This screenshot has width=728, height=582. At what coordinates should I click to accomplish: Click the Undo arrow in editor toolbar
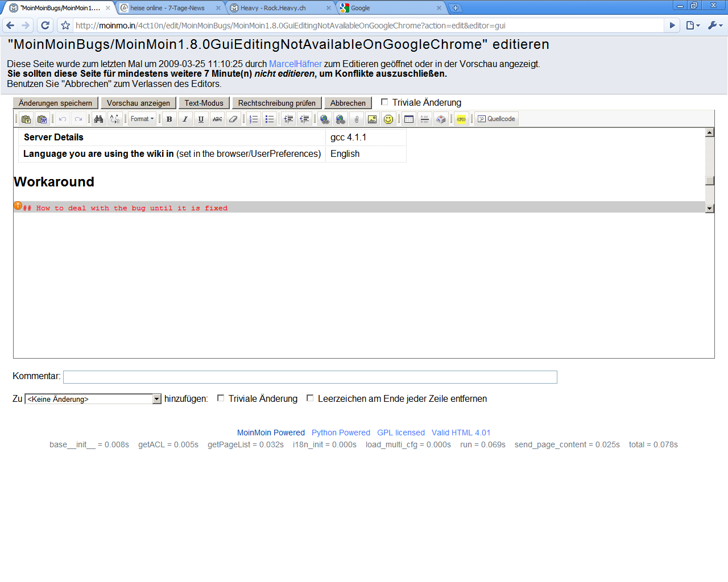coord(63,119)
